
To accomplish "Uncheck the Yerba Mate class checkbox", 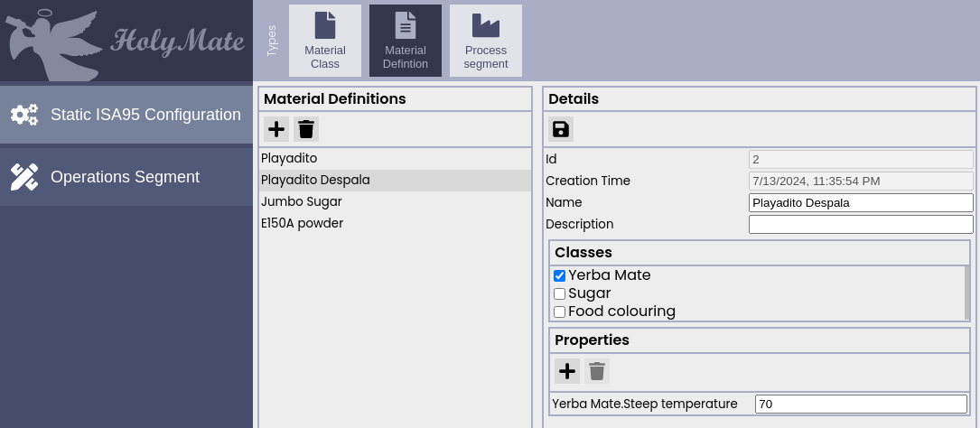I will [559, 276].
